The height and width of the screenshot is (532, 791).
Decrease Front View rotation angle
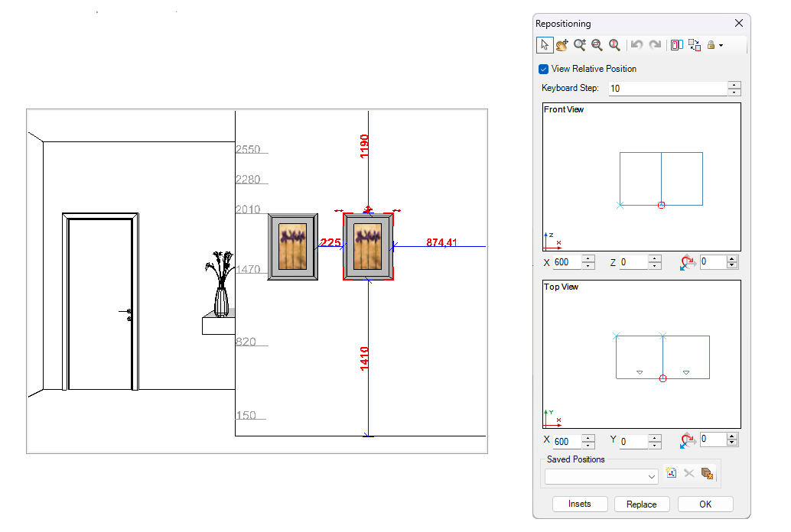732,265
